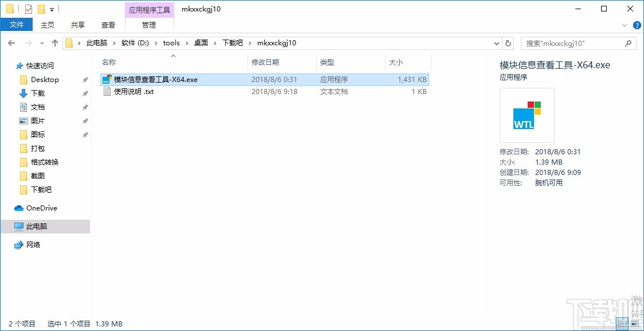Select the 应用程序工具 contextual tab
644x331 pixels.
click(149, 10)
